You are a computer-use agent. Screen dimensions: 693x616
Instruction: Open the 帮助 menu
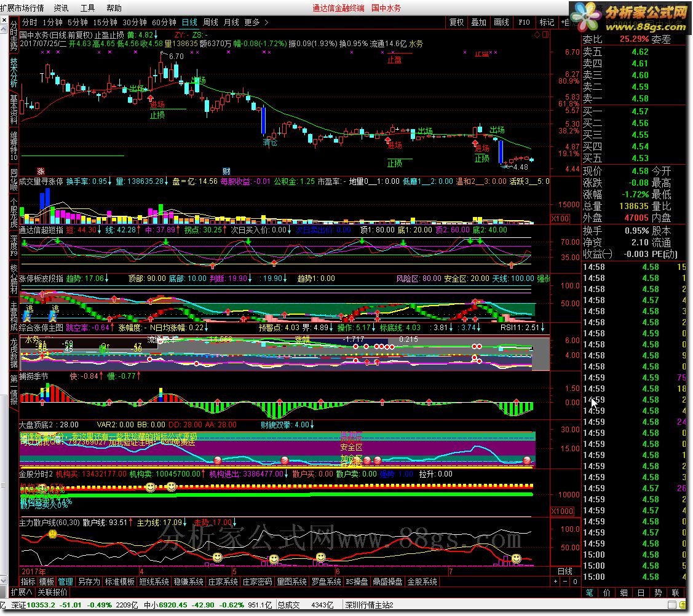click(x=114, y=8)
